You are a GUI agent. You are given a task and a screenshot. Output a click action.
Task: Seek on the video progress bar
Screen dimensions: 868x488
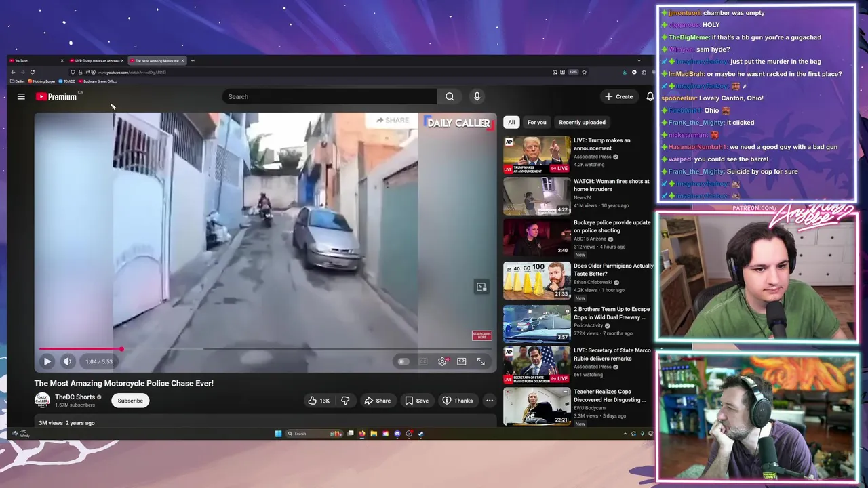pyautogui.click(x=265, y=349)
